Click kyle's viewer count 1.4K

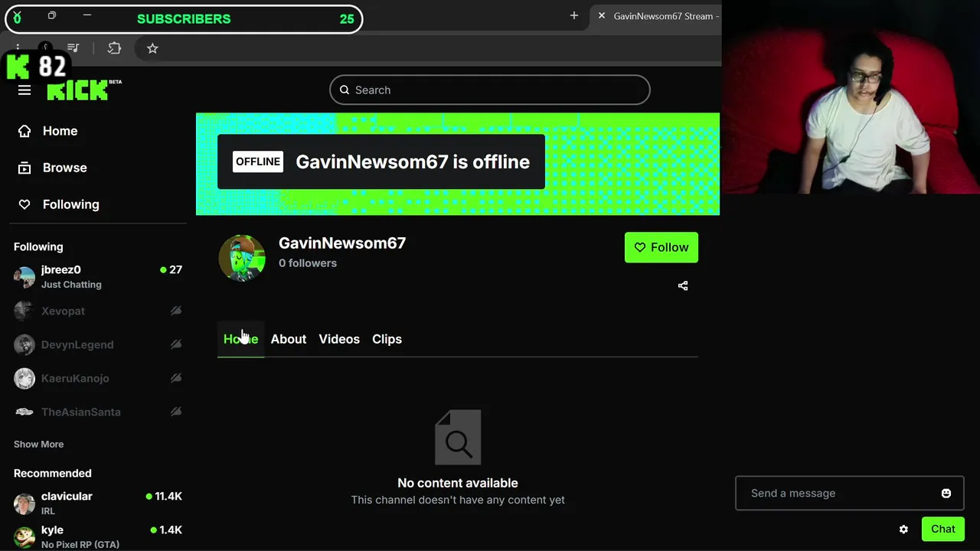coord(166,530)
